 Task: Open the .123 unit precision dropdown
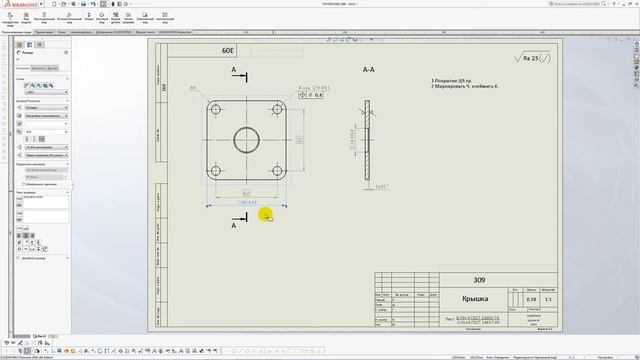point(47,147)
